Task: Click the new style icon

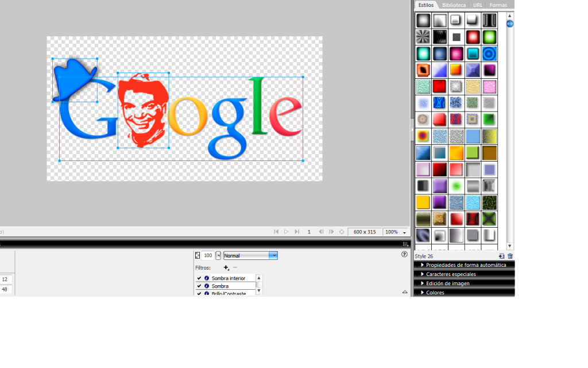Action: (x=501, y=256)
